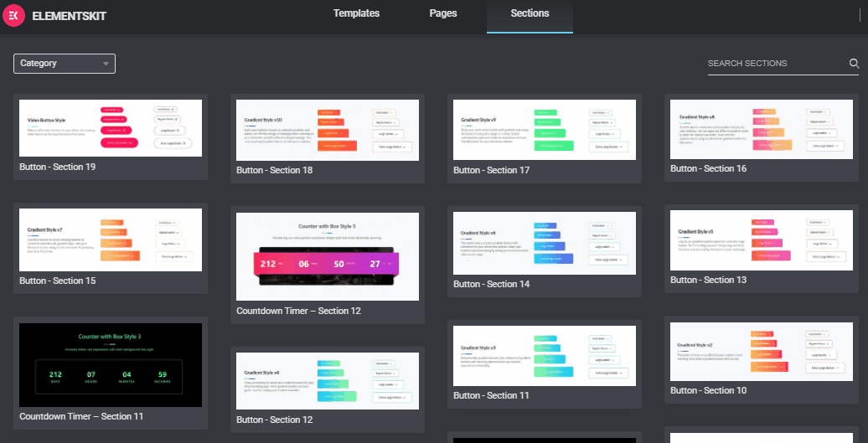868x443 pixels.
Task: Open the Button - Section 11 thumbnail
Action: coord(545,356)
